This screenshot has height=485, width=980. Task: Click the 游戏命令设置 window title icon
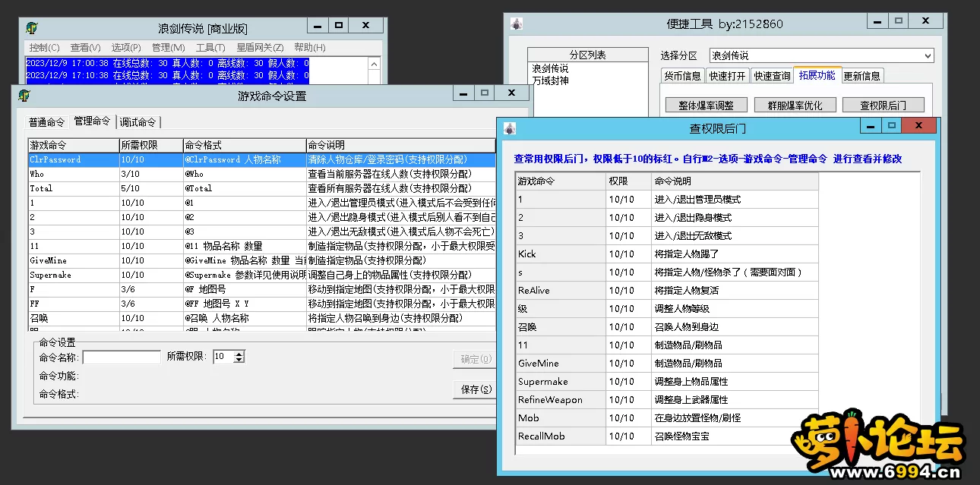click(24, 96)
